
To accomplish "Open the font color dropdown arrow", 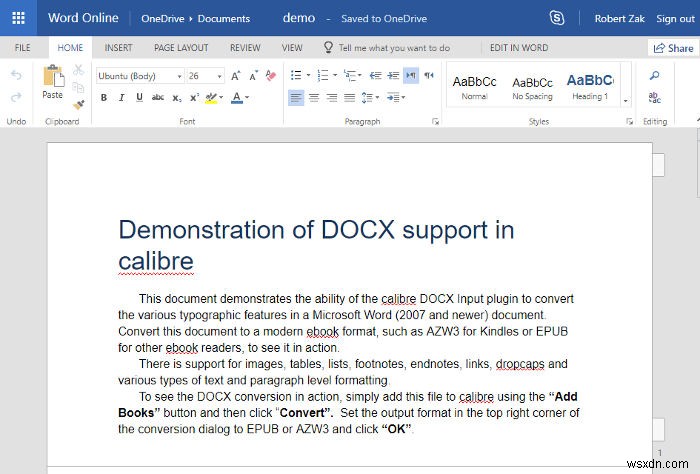I will click(247, 97).
